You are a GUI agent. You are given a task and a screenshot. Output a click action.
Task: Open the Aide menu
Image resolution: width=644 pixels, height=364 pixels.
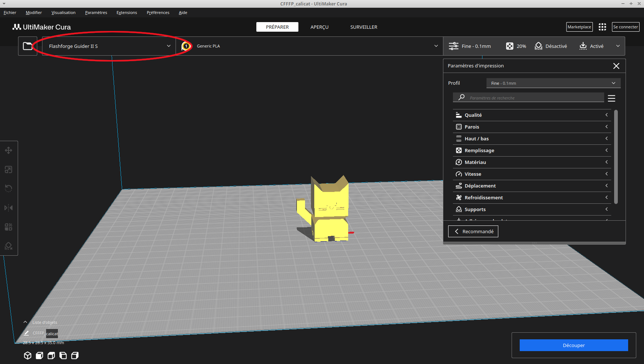[183, 13]
